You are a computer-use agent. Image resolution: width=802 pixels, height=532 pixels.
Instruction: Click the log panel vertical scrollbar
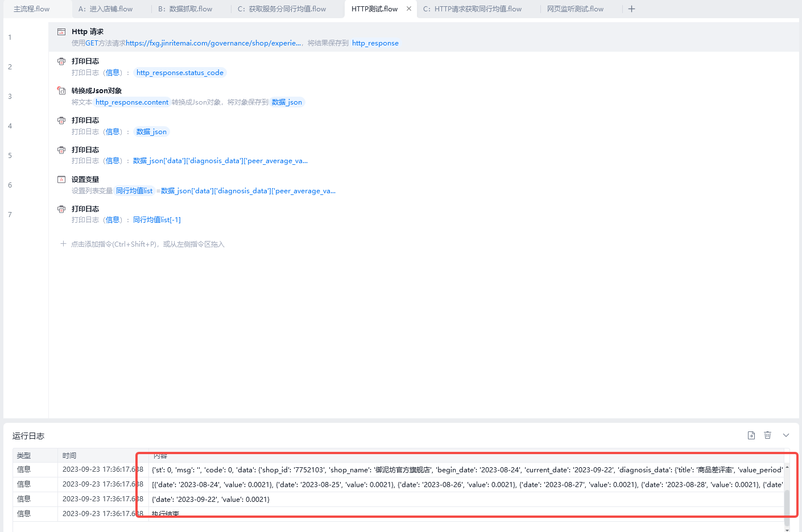[x=787, y=500]
